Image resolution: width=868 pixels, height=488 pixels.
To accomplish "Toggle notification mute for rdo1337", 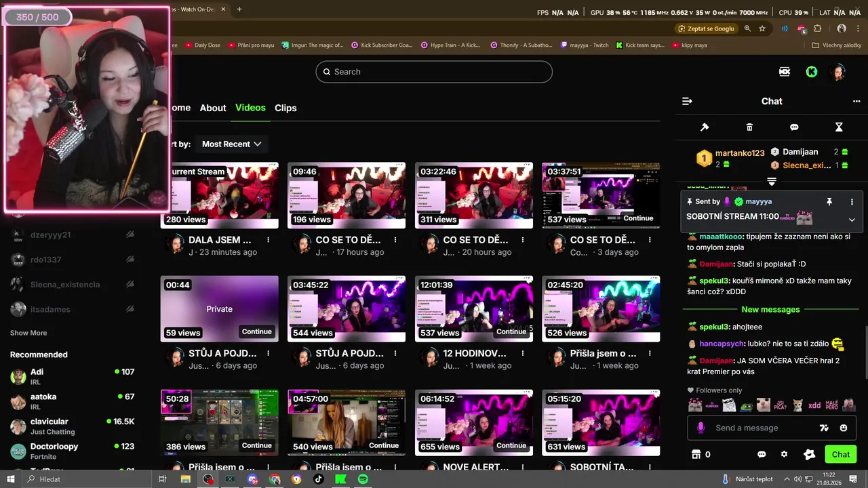I will (130, 260).
